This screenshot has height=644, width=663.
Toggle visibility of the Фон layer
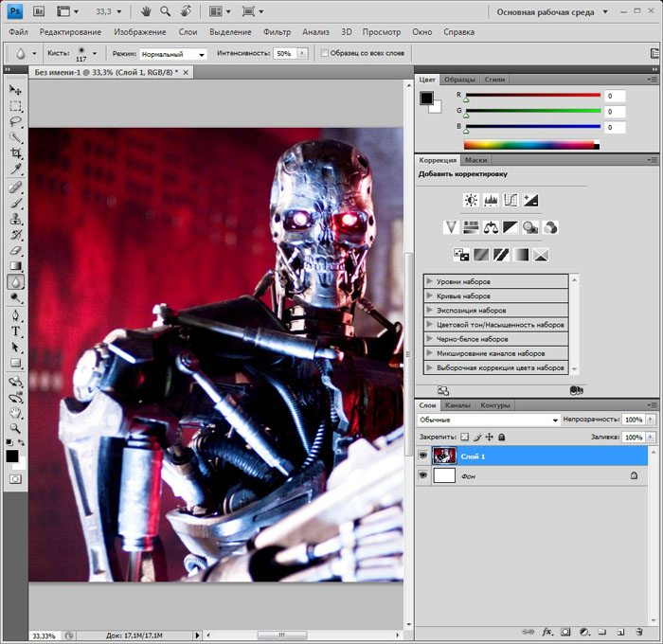coord(422,476)
